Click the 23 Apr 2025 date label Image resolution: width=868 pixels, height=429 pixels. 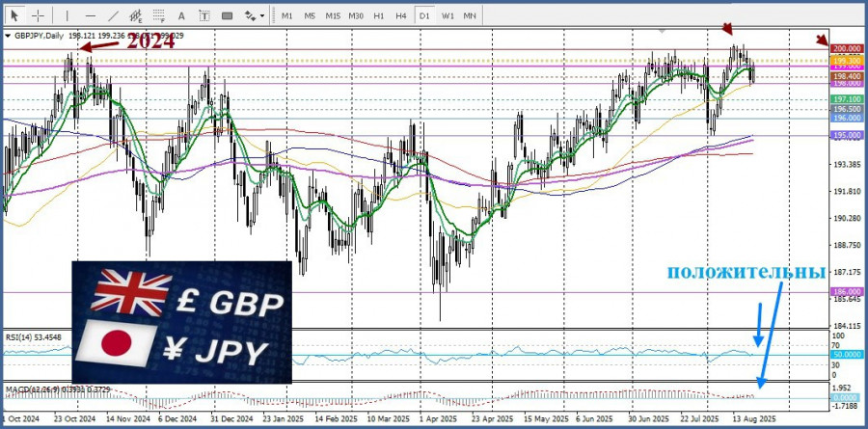click(x=493, y=417)
